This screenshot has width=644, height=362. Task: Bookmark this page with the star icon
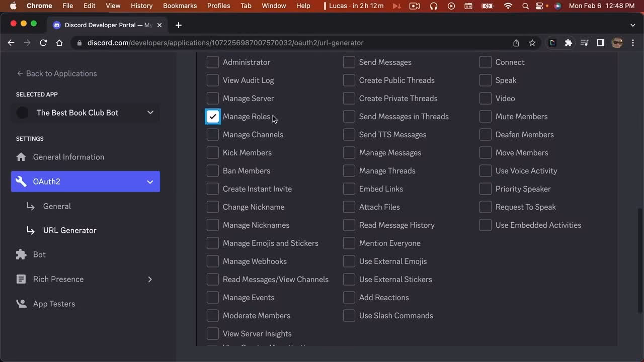click(532, 43)
